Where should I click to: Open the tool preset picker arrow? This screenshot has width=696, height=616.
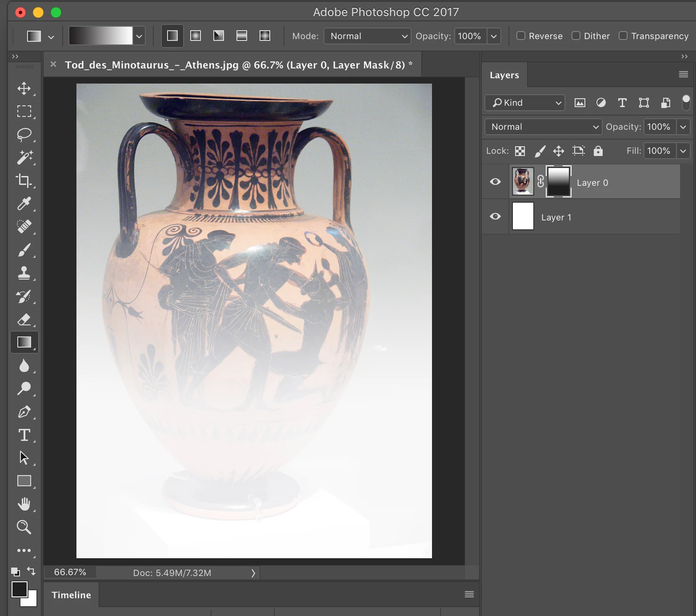pos(51,37)
